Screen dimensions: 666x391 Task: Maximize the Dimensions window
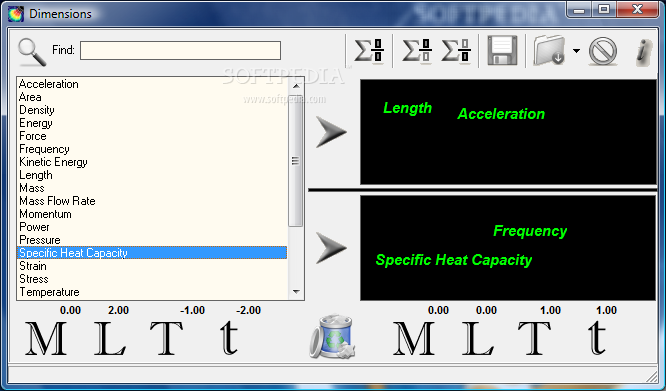click(x=605, y=10)
